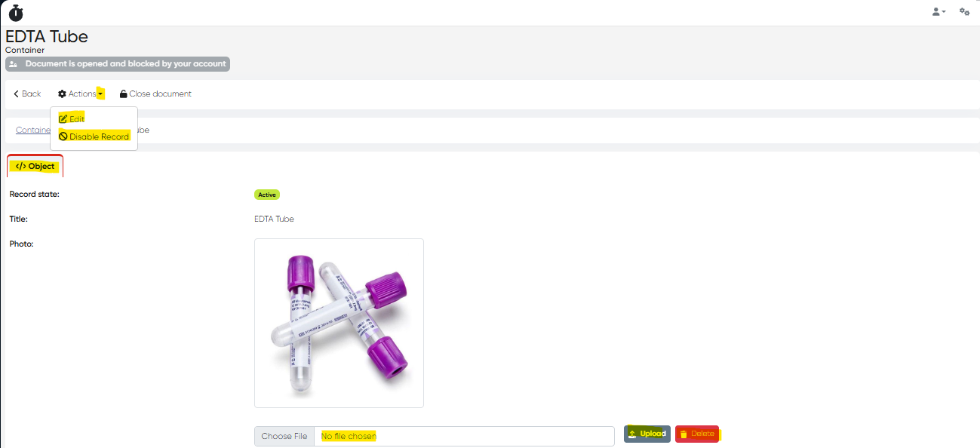Click the lock icon for Close document

pos(123,94)
